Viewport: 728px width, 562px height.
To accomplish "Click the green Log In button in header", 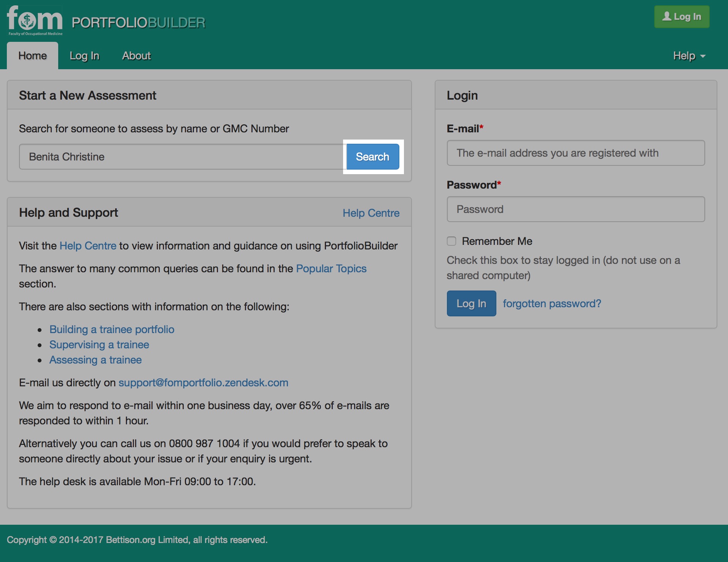I will pyautogui.click(x=682, y=17).
